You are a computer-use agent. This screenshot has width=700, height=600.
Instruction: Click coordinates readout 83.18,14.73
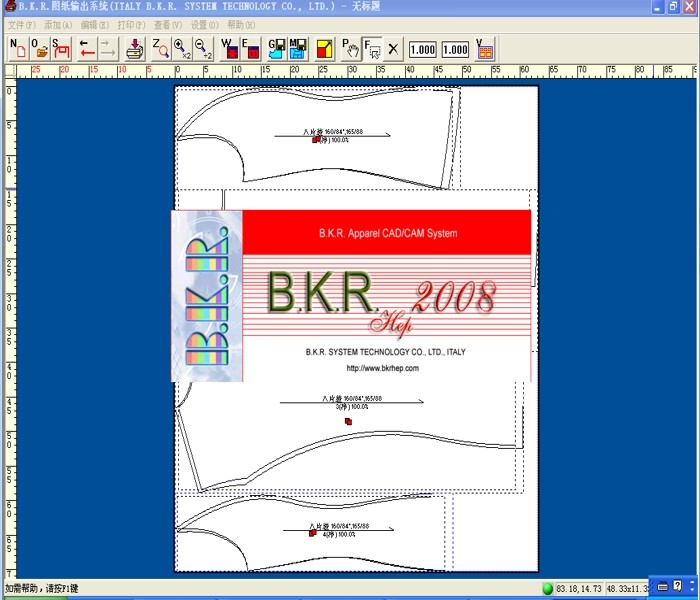579,588
